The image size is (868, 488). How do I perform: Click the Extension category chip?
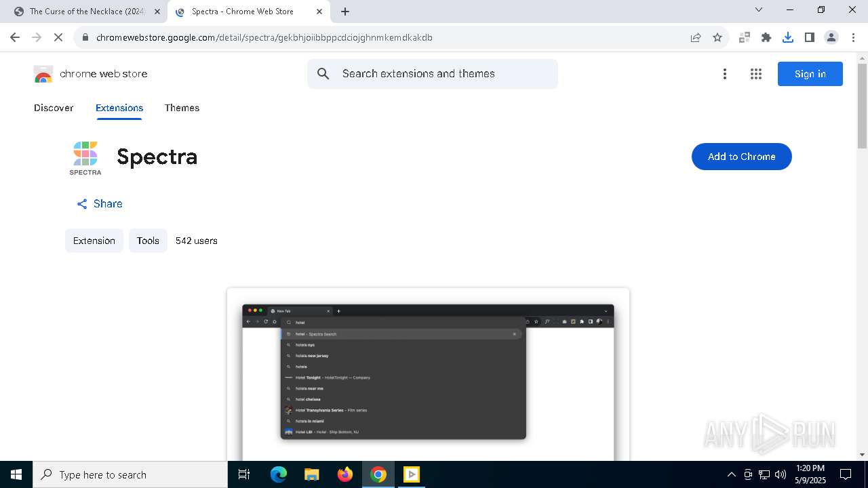point(94,241)
